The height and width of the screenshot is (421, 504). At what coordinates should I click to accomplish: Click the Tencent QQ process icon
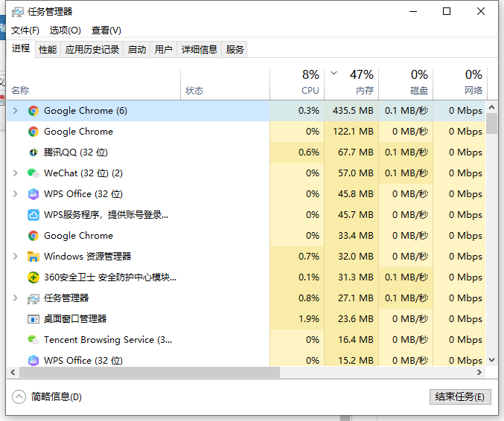coord(33,152)
